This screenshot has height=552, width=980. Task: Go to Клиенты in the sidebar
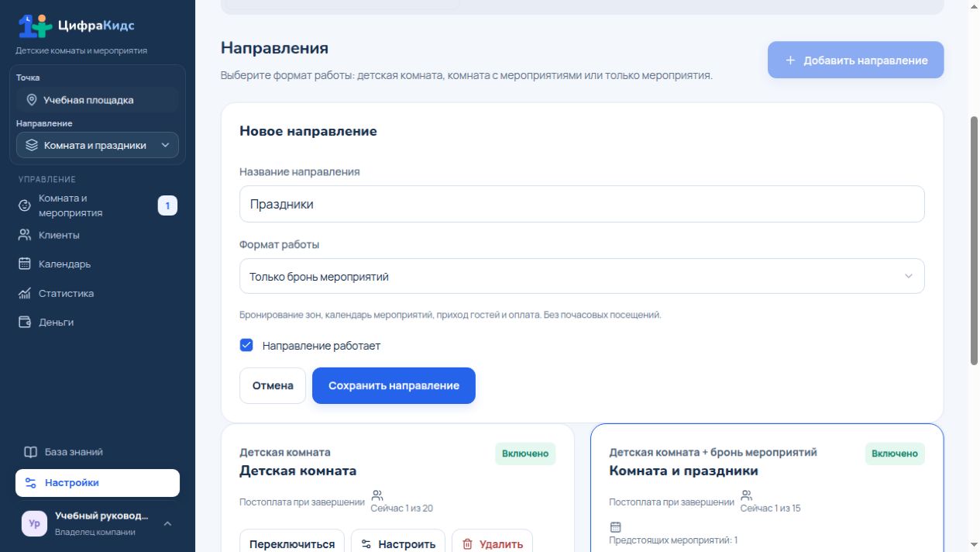(98, 235)
